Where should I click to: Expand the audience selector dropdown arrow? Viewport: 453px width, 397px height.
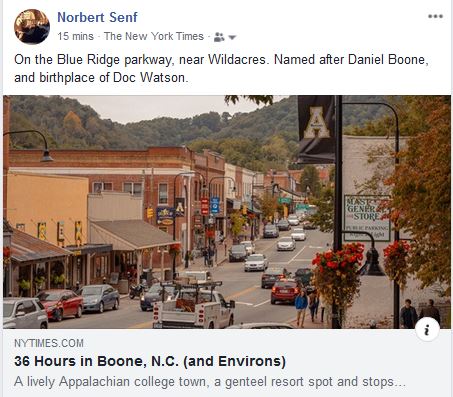point(232,37)
